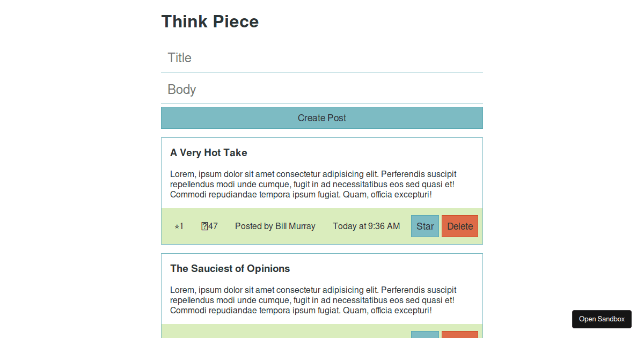
Task: Select the heading A Very Hot Take
Action: (208, 152)
